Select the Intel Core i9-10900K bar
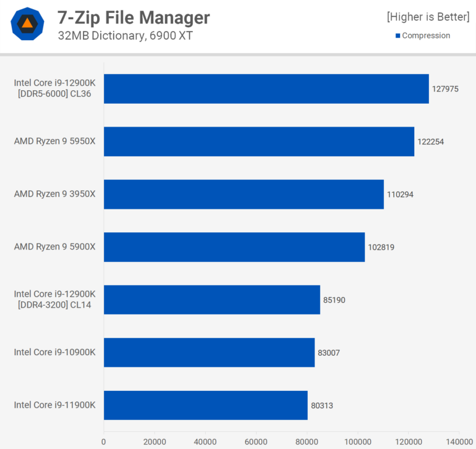476x449 pixels. pyautogui.click(x=209, y=353)
